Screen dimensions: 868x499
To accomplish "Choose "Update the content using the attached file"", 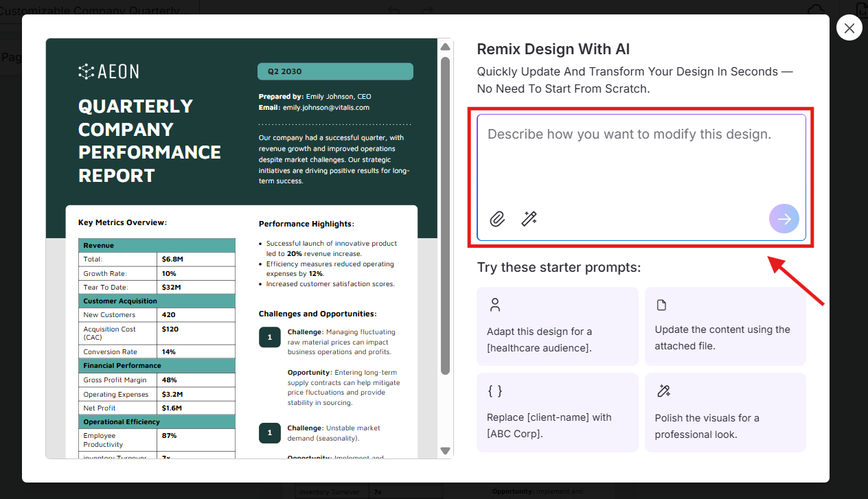I will [x=724, y=326].
